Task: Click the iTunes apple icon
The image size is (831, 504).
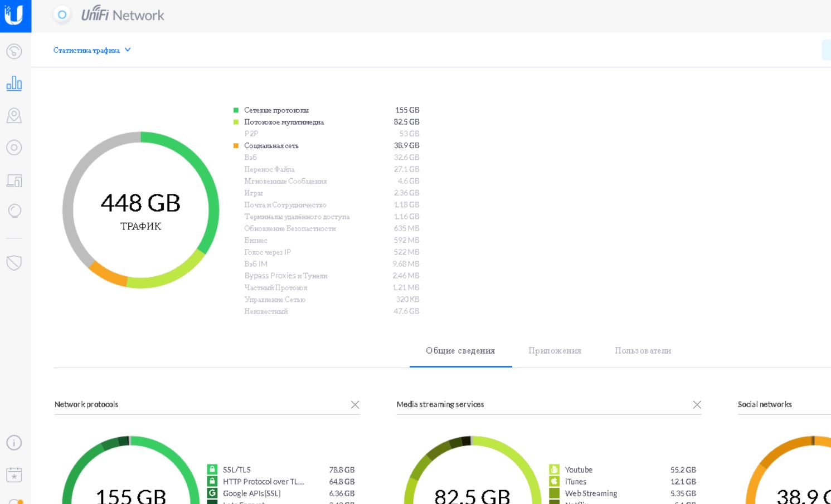Action: 554,481
